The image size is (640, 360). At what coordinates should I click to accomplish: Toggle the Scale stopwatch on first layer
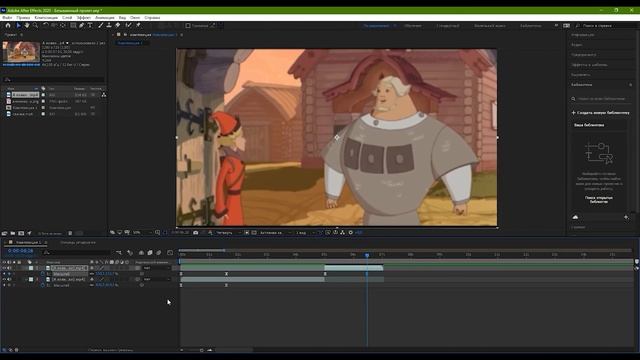(x=43, y=274)
